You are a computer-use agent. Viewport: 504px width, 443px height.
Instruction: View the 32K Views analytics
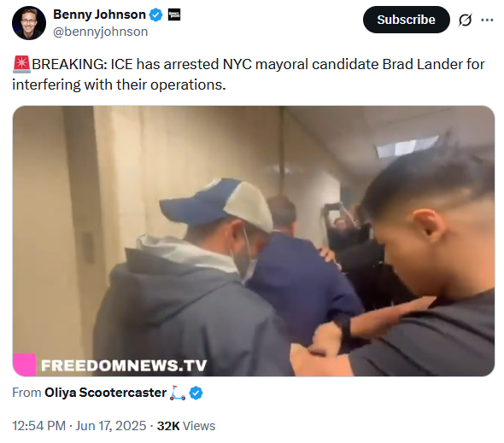tap(186, 426)
